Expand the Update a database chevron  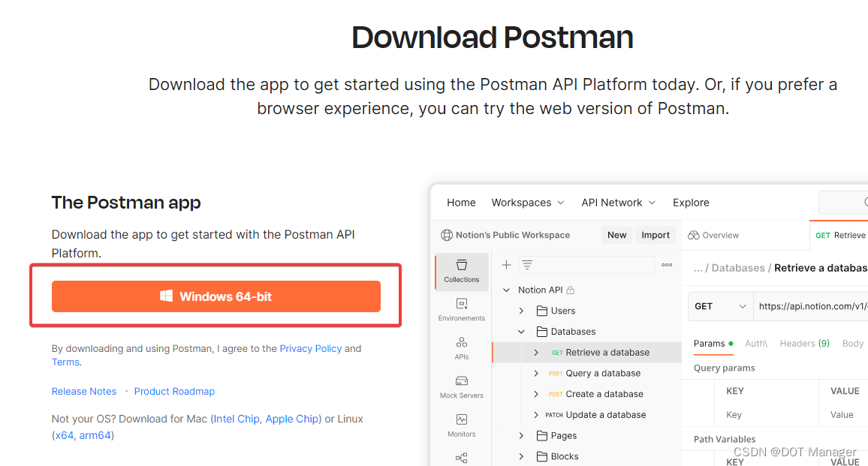coord(536,415)
